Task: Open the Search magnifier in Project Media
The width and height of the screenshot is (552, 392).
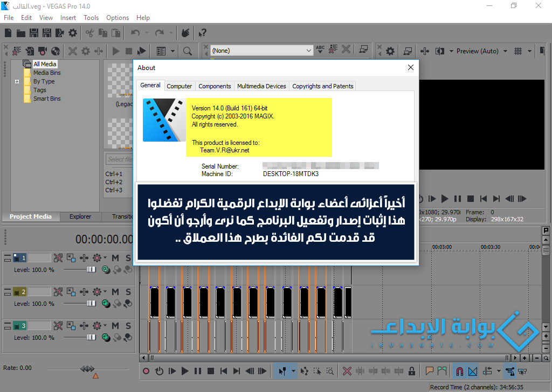Action: pos(188,51)
